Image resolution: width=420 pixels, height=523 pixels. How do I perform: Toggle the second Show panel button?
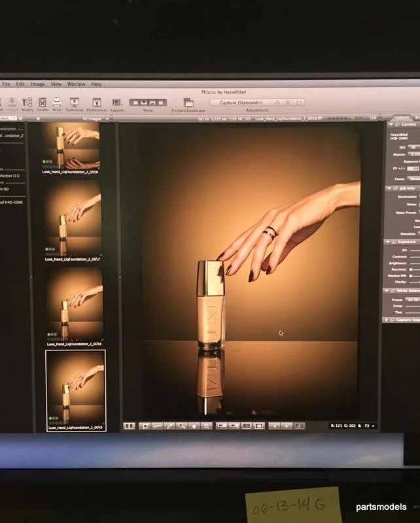[x=144, y=103]
